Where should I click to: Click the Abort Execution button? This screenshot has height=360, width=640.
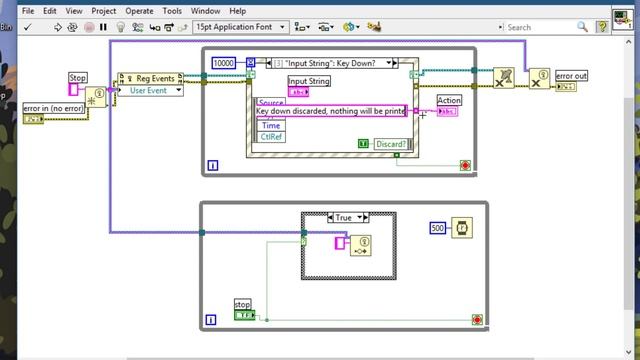coord(89,27)
